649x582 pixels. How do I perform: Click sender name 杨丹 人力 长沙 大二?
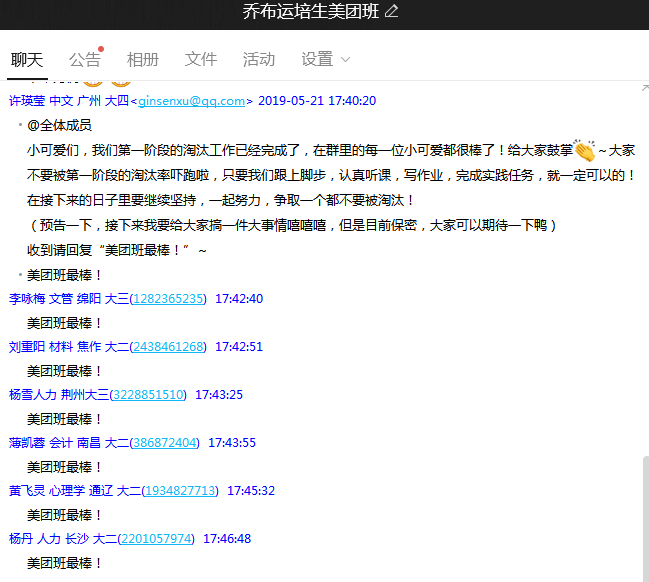63,539
